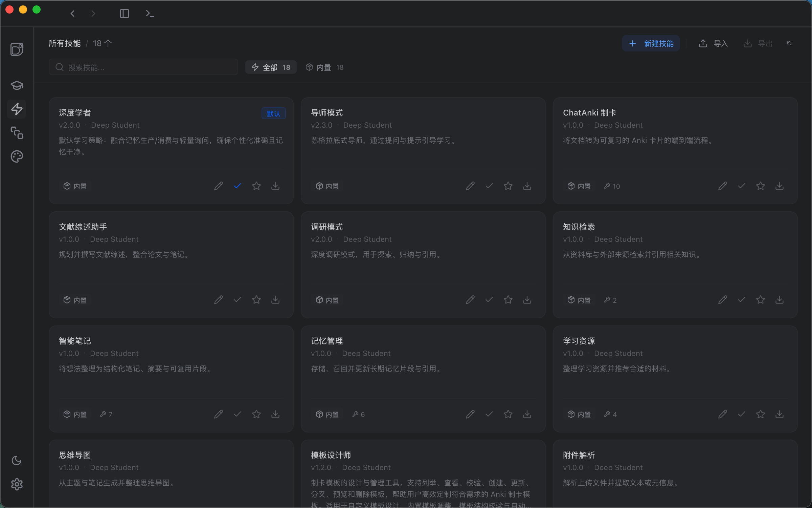The image size is (812, 508).
Task: Edit the 学习资源 skill
Action: tap(723, 414)
